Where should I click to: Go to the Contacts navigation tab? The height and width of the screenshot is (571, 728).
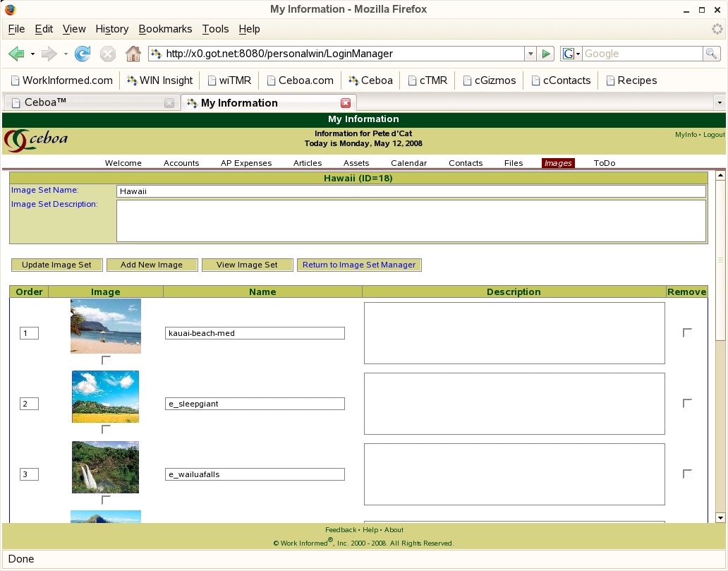click(466, 163)
